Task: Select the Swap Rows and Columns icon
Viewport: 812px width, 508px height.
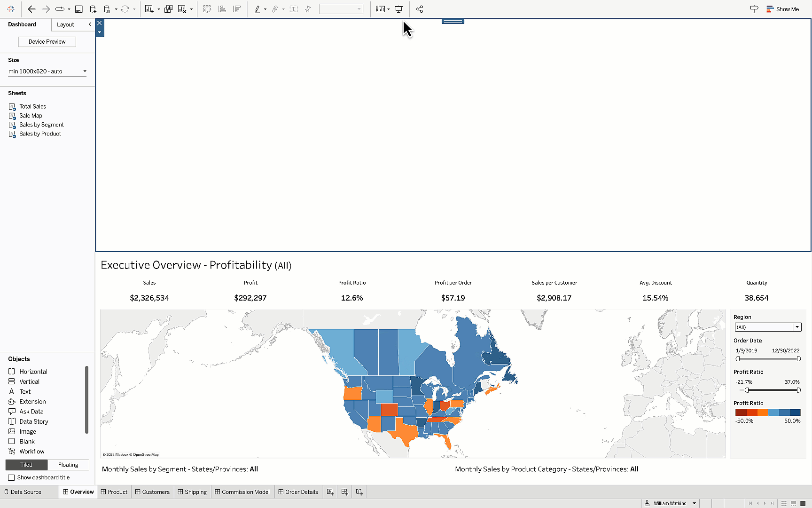Action: [x=207, y=9]
